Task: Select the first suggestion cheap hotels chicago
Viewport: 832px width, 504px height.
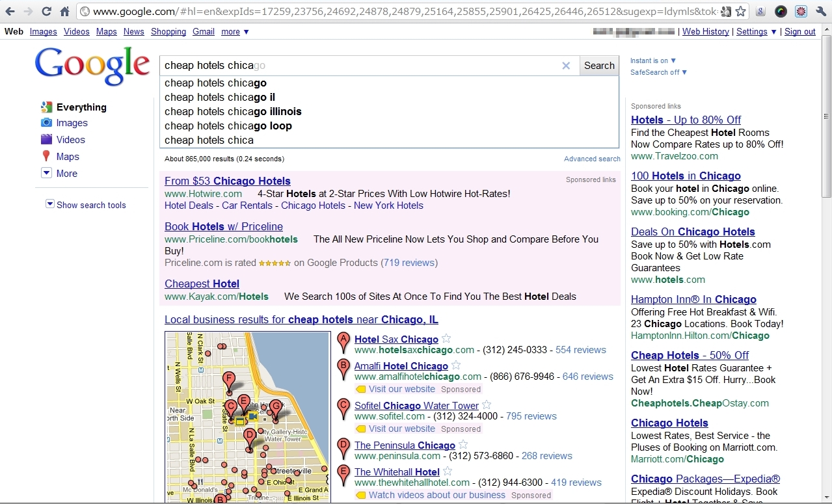Action: (x=389, y=83)
